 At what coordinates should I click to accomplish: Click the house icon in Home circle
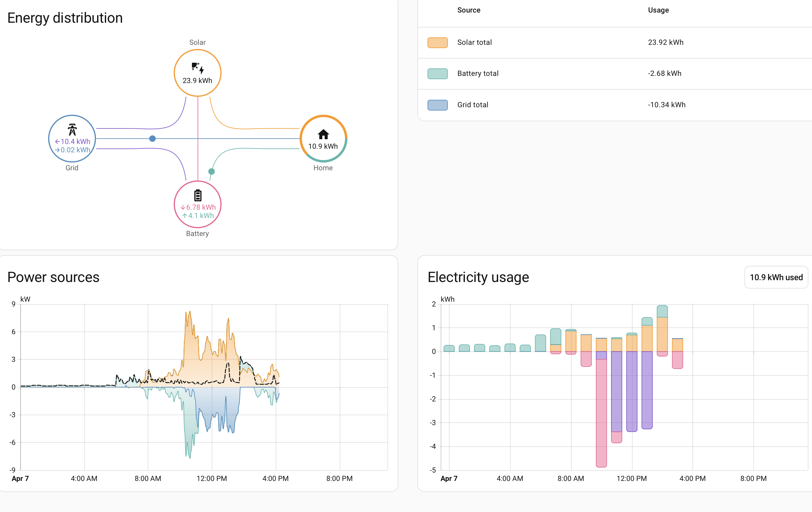pyautogui.click(x=323, y=134)
